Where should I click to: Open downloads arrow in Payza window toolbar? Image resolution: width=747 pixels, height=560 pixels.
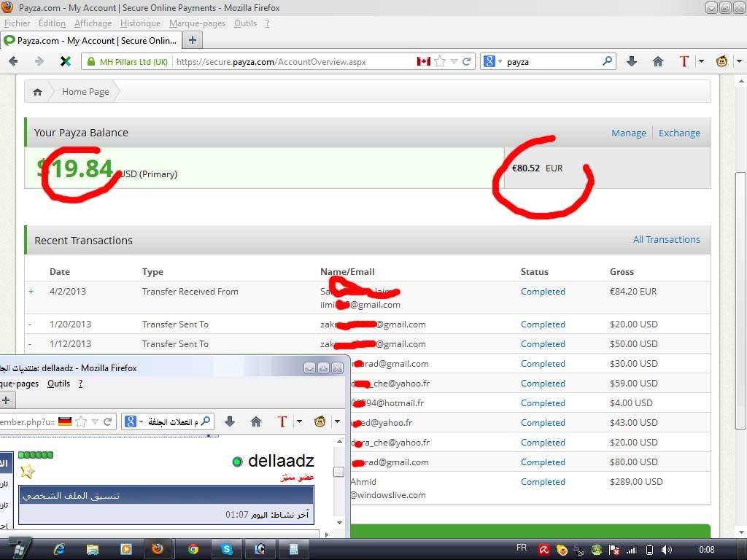pos(632,61)
